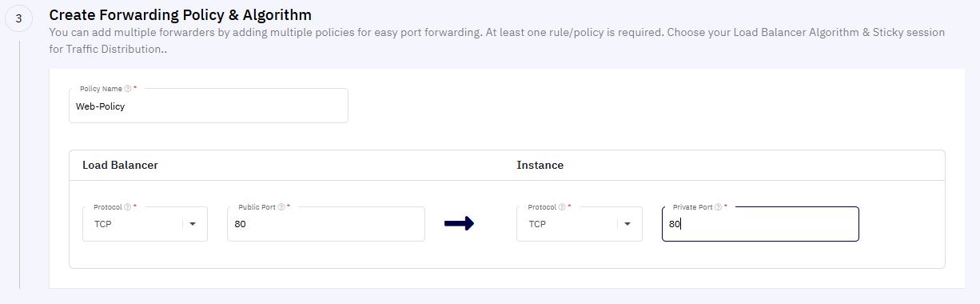Click the forwarding policy description text

(x=497, y=41)
